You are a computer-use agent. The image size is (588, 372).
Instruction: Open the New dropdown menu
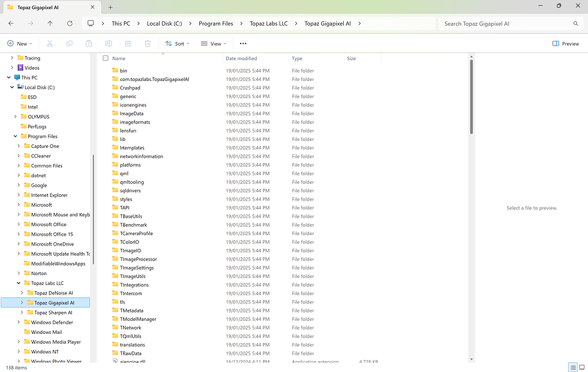[19, 44]
